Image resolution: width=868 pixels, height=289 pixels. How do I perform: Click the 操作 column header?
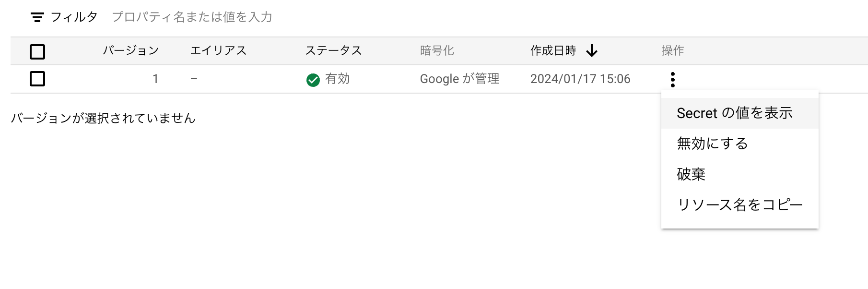[x=672, y=51]
